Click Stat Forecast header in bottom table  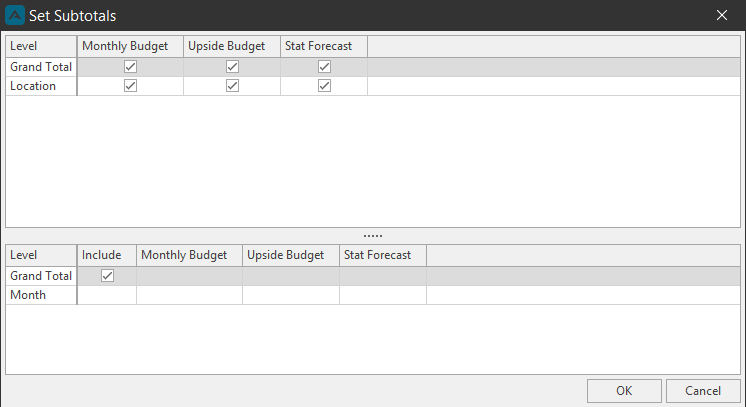tap(383, 255)
